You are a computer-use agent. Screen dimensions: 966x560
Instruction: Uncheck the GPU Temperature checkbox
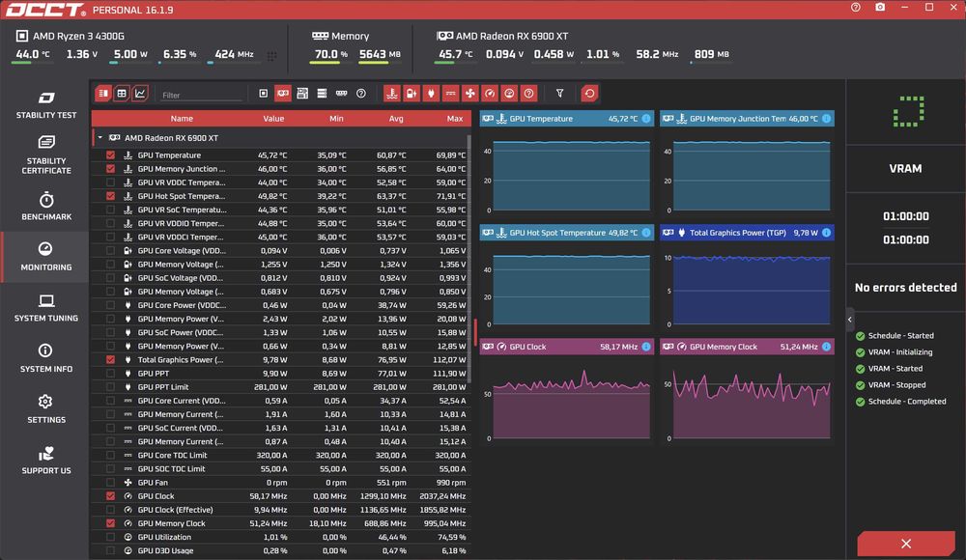point(110,155)
